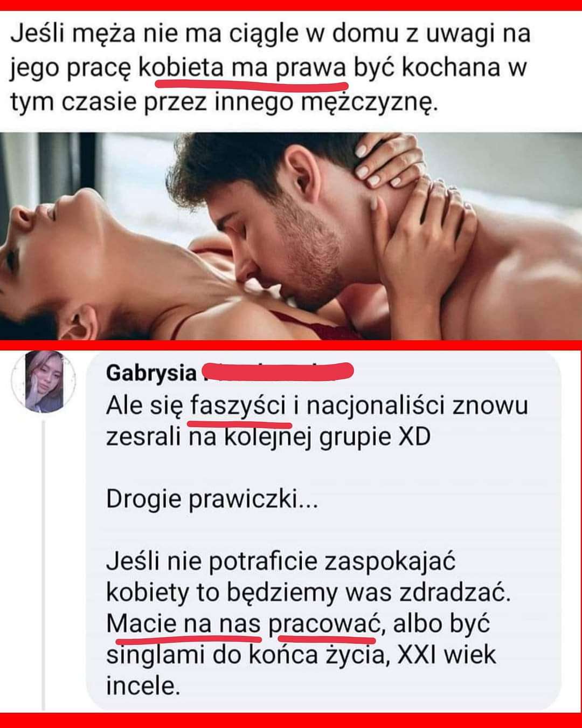Open the couple photo in the meme
This screenshot has height=728, width=582.
[291, 236]
